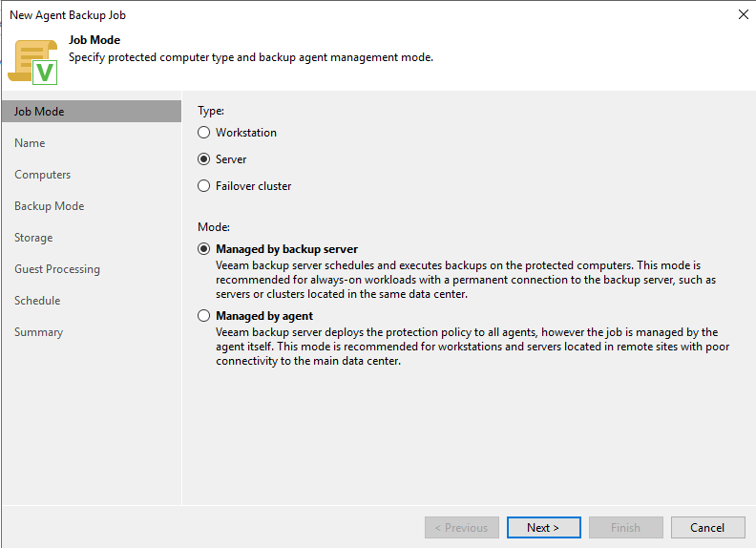Viewport: 756px width, 548px height.
Task: Switch to the Computers step
Action: point(43,175)
